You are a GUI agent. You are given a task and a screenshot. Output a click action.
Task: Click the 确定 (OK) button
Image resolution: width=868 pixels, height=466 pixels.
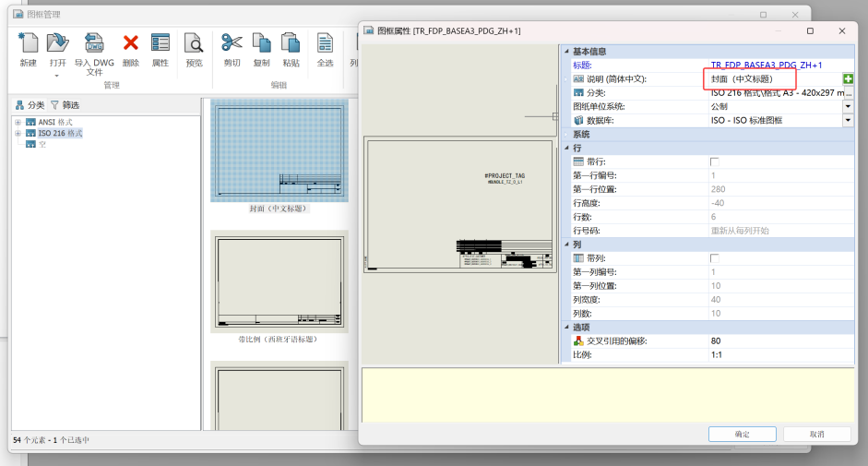[742, 434]
